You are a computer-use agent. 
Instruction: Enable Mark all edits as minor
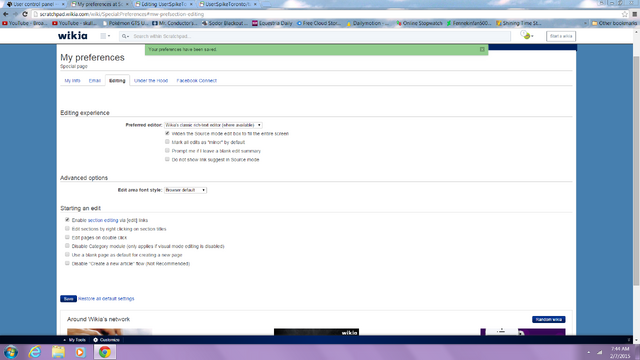point(167,142)
